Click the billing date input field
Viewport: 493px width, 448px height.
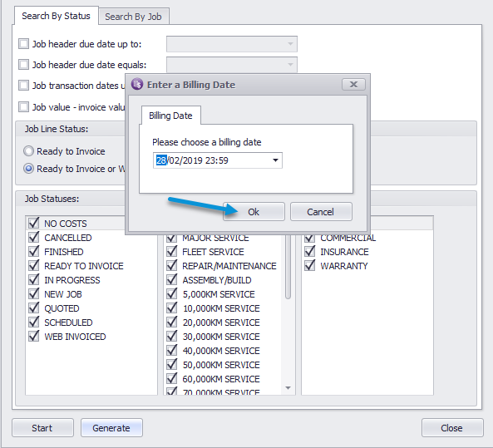pos(218,160)
